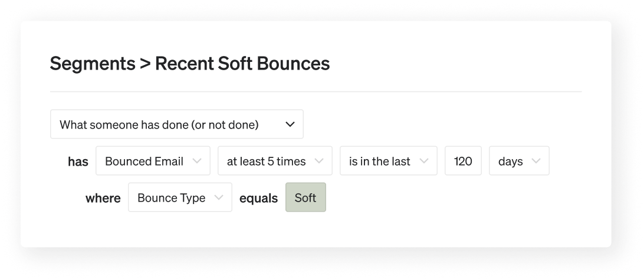Focus the 120 number input field
The image size is (644, 280).
click(x=464, y=162)
